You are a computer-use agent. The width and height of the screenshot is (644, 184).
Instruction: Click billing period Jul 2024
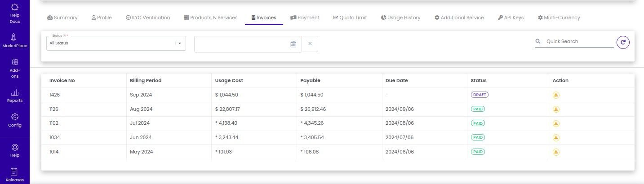(x=140, y=123)
